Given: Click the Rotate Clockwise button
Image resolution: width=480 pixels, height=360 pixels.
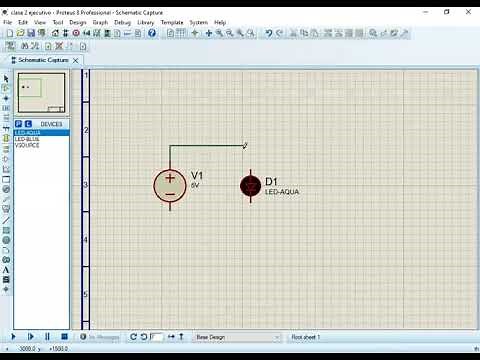Looking at the screenshot, I should [133, 337].
